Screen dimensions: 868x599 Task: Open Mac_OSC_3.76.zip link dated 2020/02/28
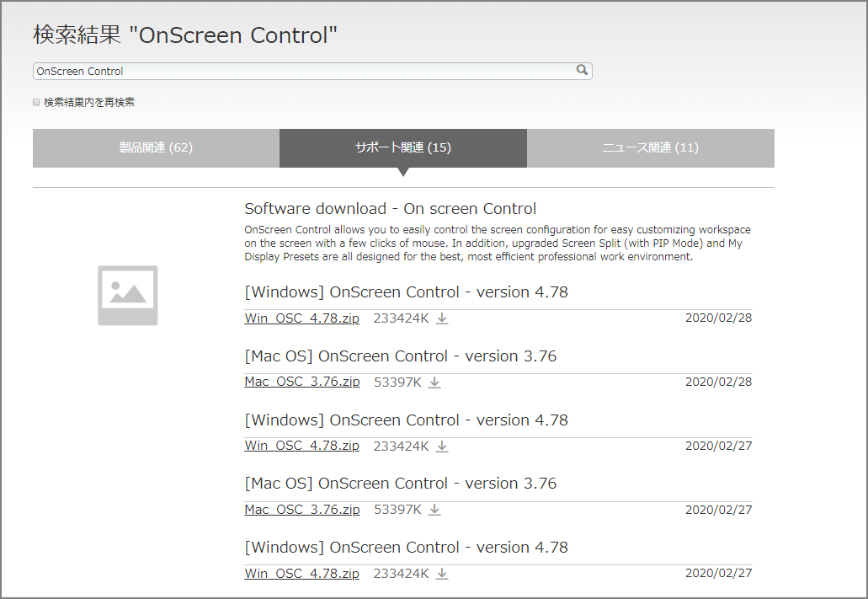[x=301, y=382]
